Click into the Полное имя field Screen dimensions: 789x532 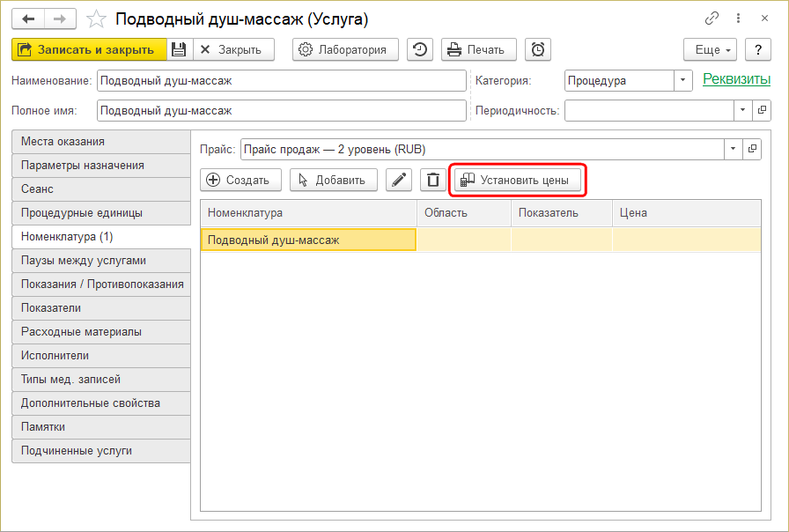[x=281, y=110]
